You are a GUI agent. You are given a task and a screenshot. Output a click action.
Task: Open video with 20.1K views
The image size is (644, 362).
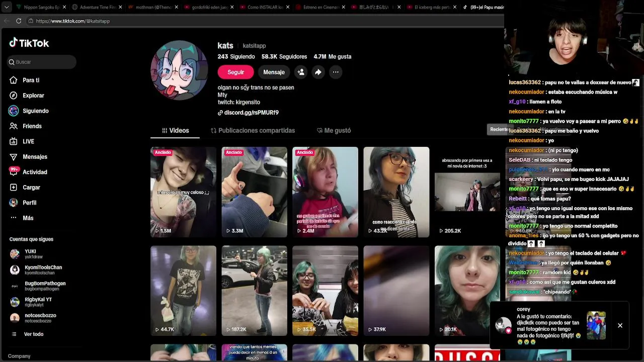click(467, 291)
